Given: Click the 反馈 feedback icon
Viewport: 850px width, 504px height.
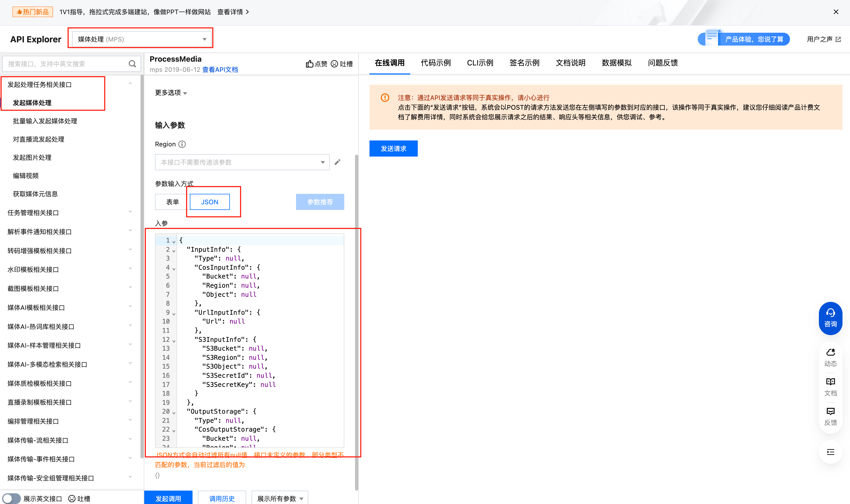Looking at the screenshot, I should [830, 412].
